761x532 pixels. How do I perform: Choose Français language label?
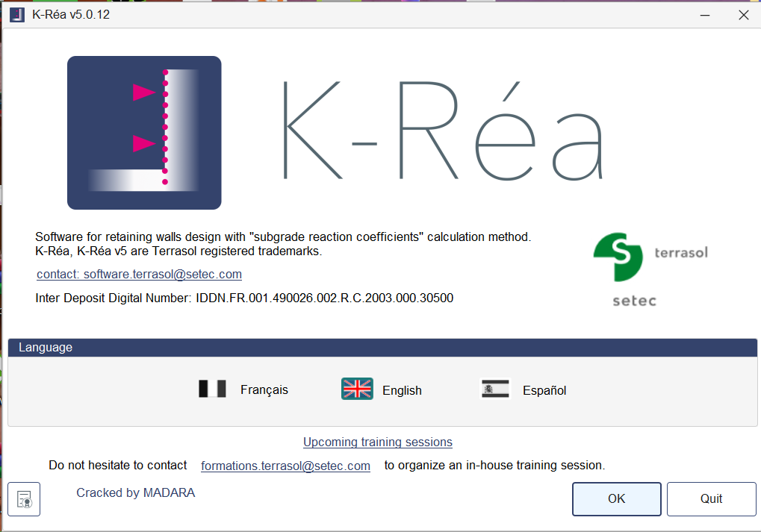264,390
